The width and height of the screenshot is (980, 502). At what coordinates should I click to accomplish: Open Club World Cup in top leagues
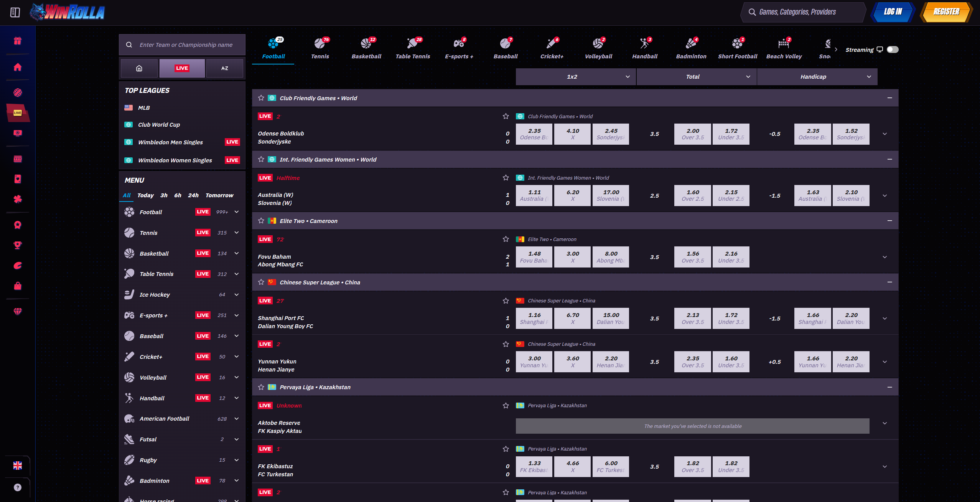click(182, 125)
